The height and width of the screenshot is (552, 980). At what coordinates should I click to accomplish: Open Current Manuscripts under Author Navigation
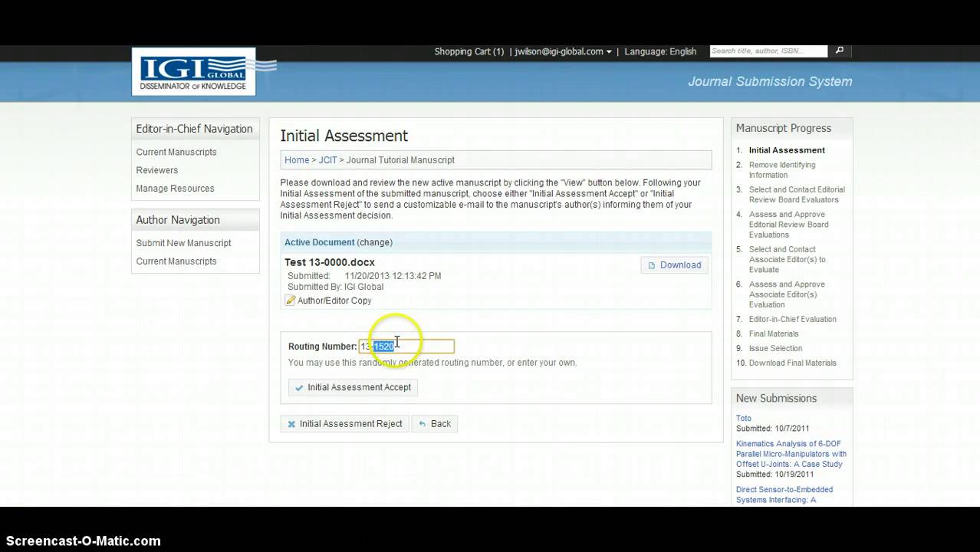coord(176,261)
